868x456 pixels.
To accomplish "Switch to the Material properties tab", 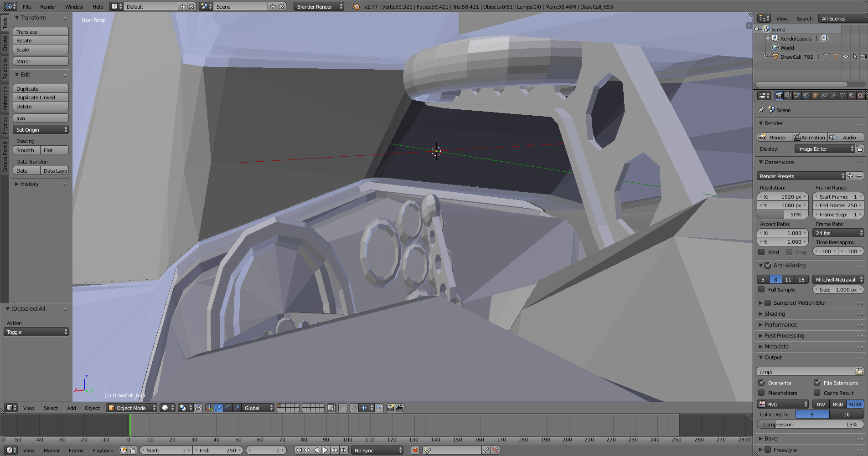I will [x=852, y=96].
